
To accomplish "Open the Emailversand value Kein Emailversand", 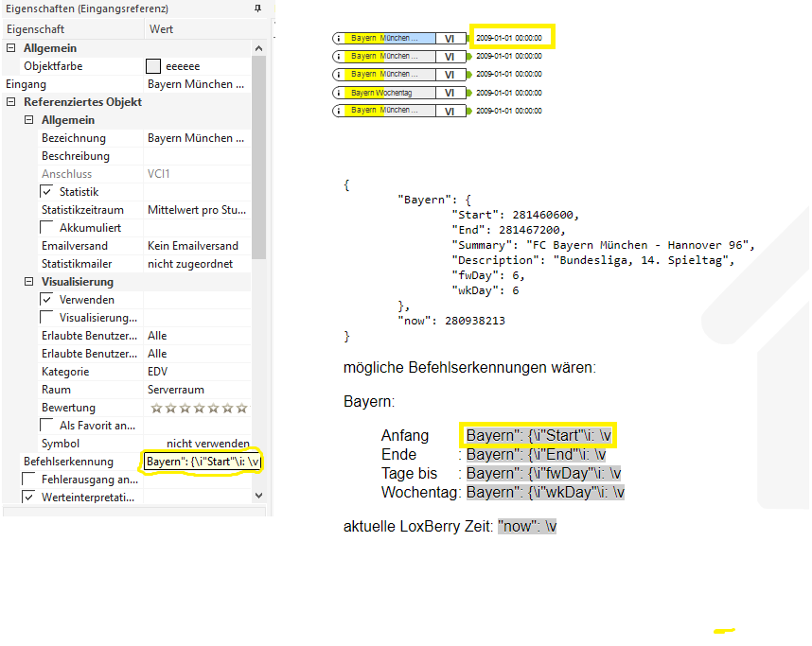I will pyautogui.click(x=197, y=246).
